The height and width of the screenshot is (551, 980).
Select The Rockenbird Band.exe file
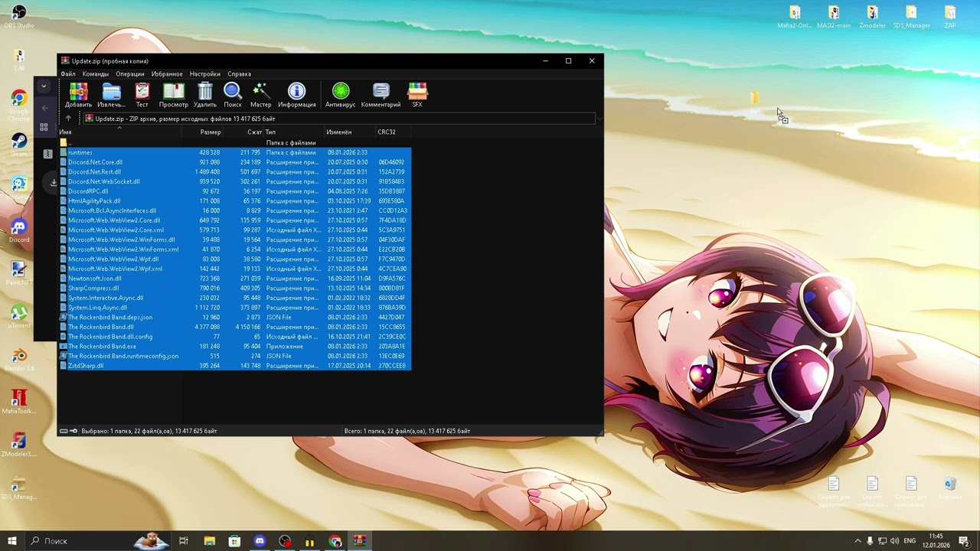(235, 346)
